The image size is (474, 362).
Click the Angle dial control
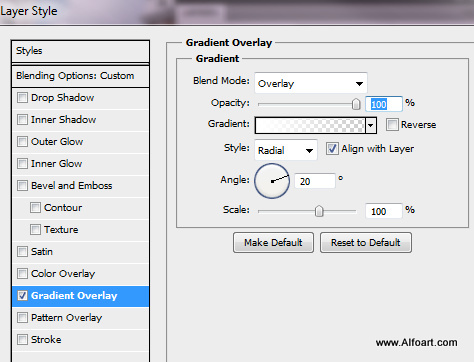272,181
